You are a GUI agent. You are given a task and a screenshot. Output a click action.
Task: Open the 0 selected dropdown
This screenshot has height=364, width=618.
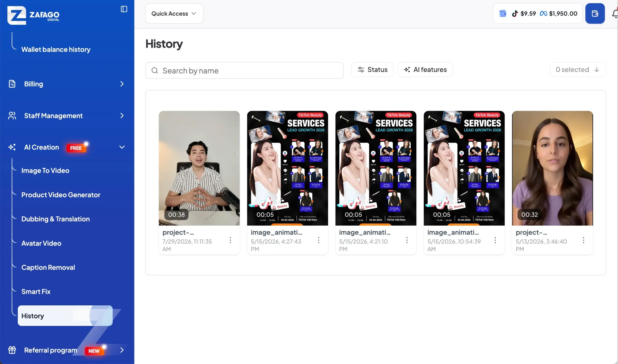(x=577, y=70)
